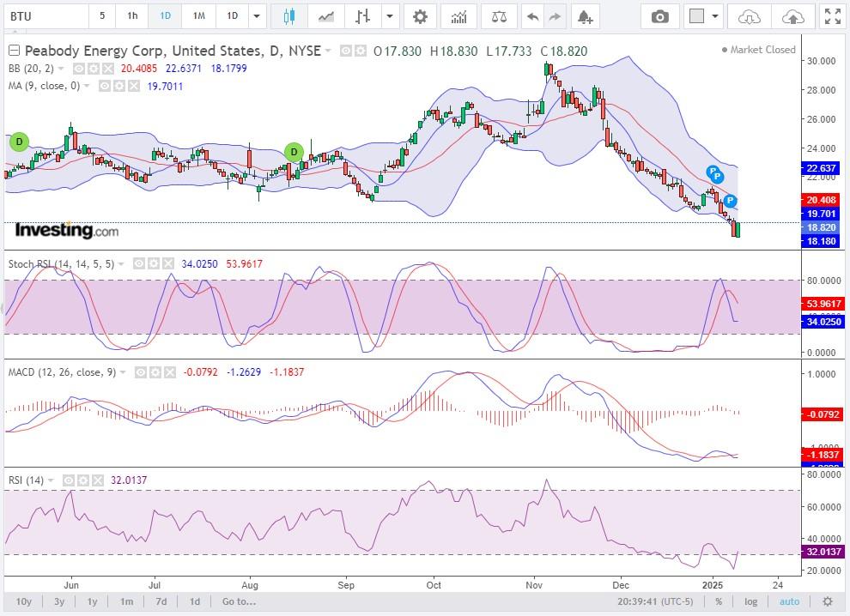Click the time zone clock 20:39:41 (UTC-5)
Viewport: 850px width, 616px height.
tap(655, 601)
